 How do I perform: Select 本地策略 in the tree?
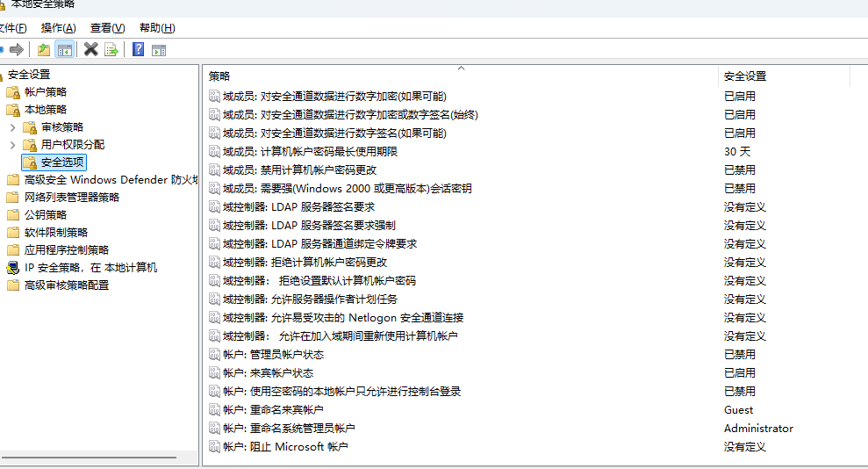pyautogui.click(x=46, y=110)
